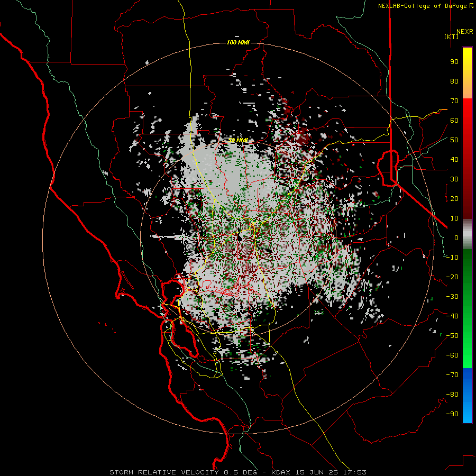Click the -50 value on the velocity scale
Viewport: 476px width, 476px height.
(x=452, y=336)
